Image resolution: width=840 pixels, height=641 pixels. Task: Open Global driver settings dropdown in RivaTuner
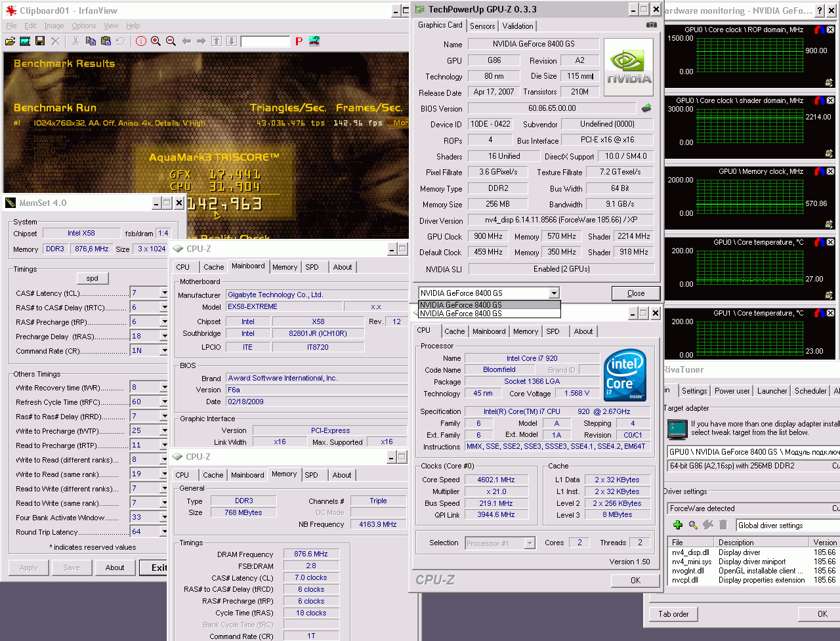click(x=787, y=526)
